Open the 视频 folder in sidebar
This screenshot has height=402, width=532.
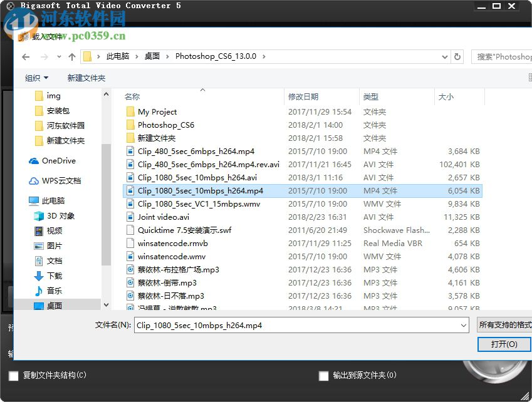[x=55, y=230]
